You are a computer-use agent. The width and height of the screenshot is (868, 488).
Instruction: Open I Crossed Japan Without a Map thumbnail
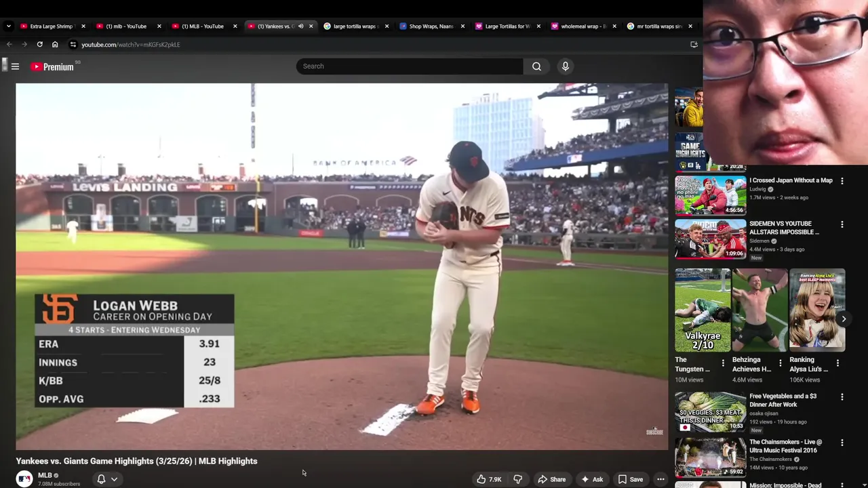tap(710, 195)
